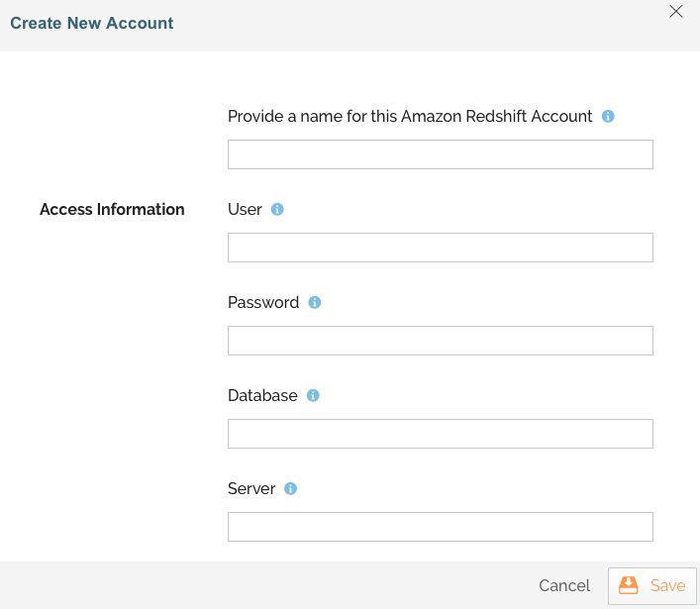Screen dimensions: 700x609
Task: Click the Password field label
Action: point(263,302)
